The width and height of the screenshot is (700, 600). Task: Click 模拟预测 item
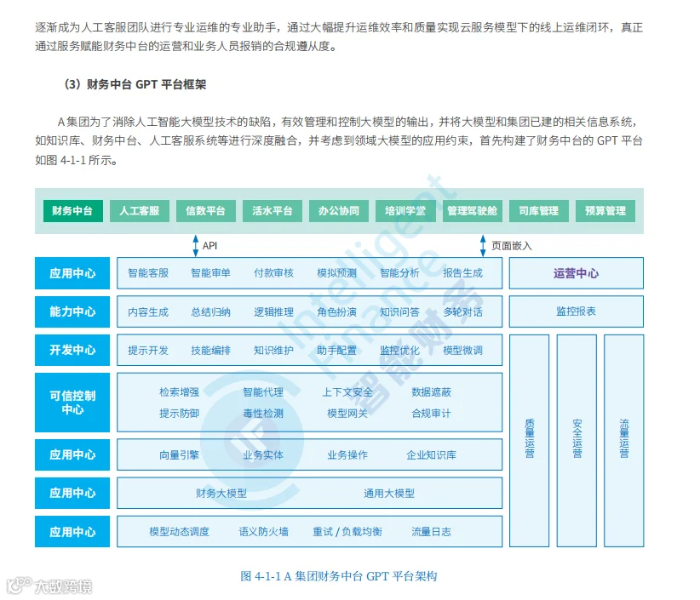coord(336,273)
